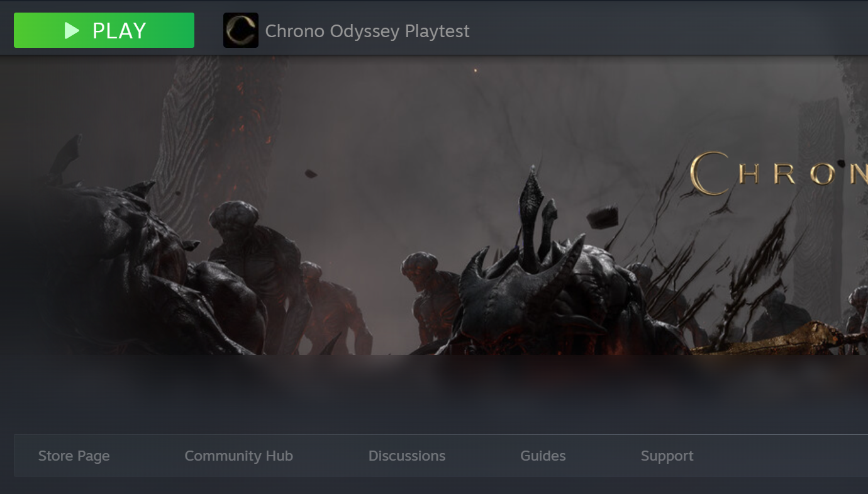Click the golden CHRONO logo in banner
This screenshot has height=494, width=868.
point(779,172)
